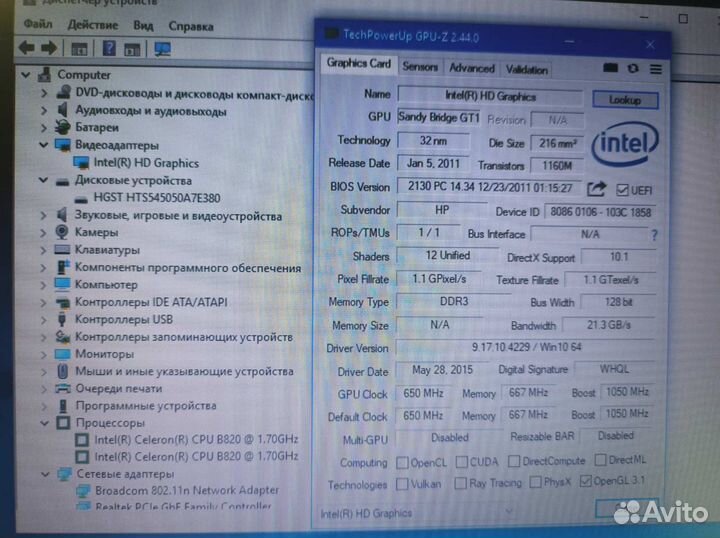Click the GPU-Z refresh icon
The image size is (720, 538).
[x=633, y=68]
